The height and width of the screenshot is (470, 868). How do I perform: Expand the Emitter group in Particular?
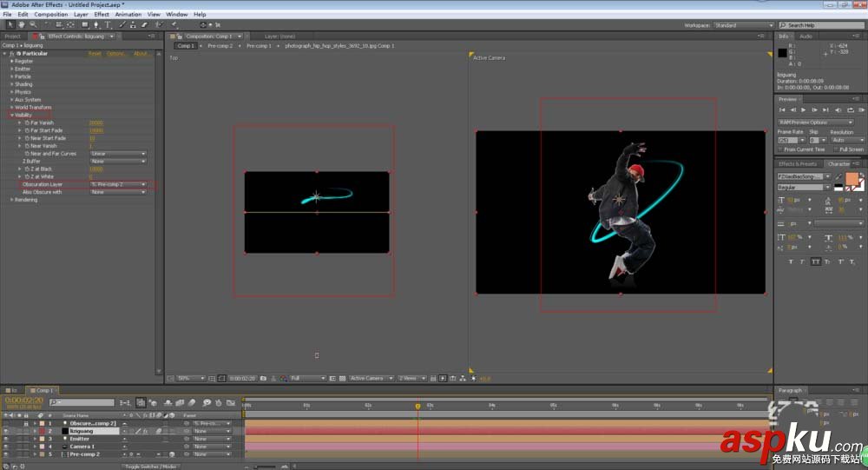[x=11, y=69]
